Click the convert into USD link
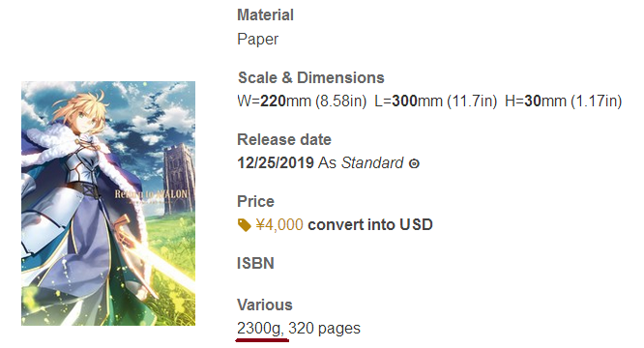The width and height of the screenshot is (644, 348). coord(370,225)
